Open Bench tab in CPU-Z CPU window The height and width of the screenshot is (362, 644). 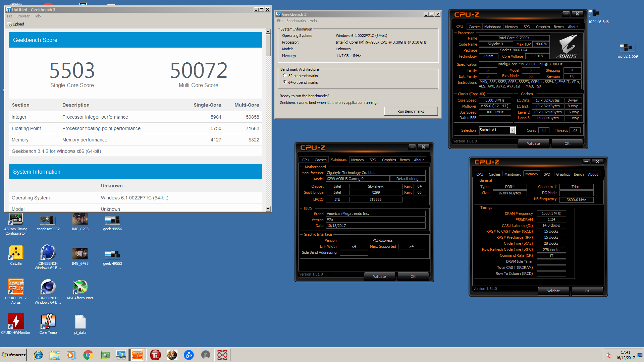pos(558,27)
